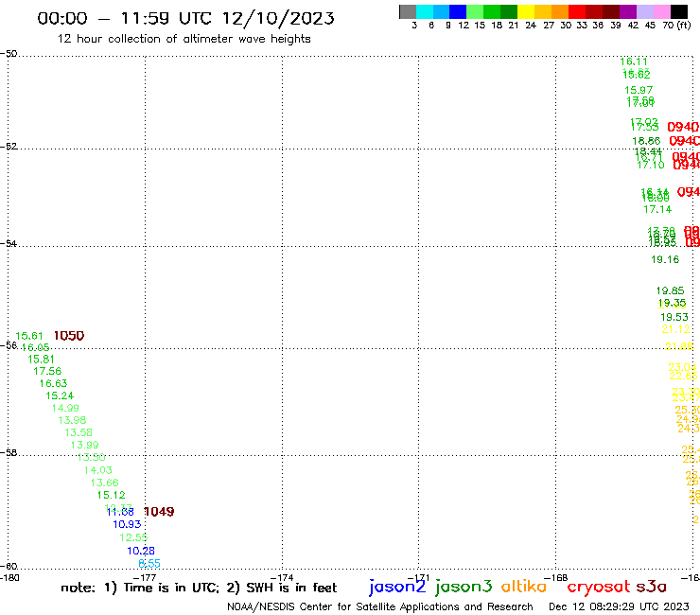This screenshot has width=700, height=615.
Task: Click the wave height value '13.66'
Action: (x=104, y=483)
